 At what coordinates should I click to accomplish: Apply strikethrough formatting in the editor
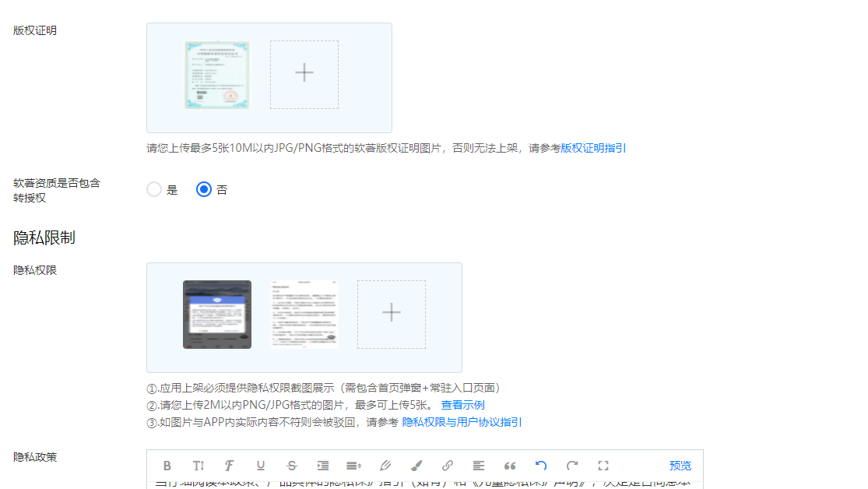coord(292,466)
